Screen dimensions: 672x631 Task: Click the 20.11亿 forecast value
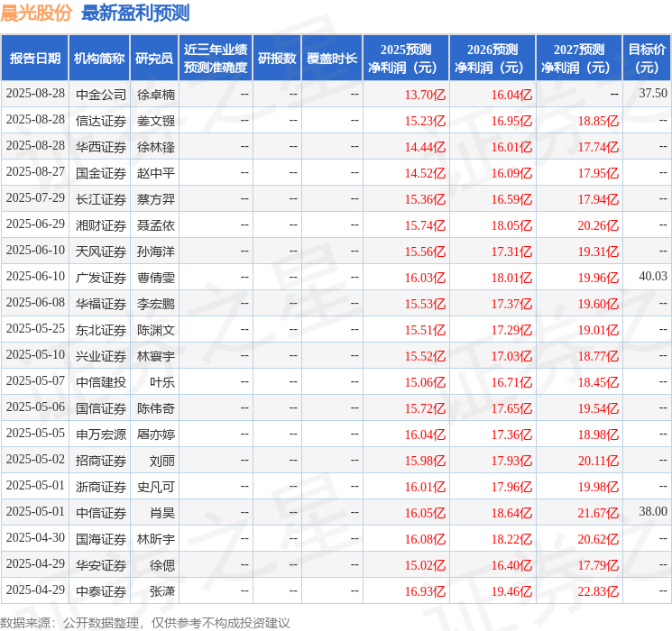point(598,460)
